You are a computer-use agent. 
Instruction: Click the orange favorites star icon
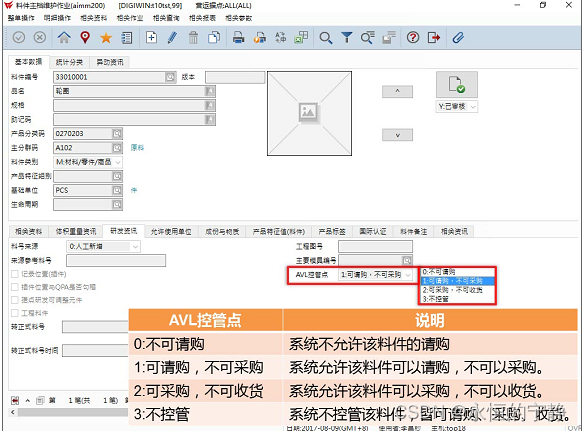106,37
